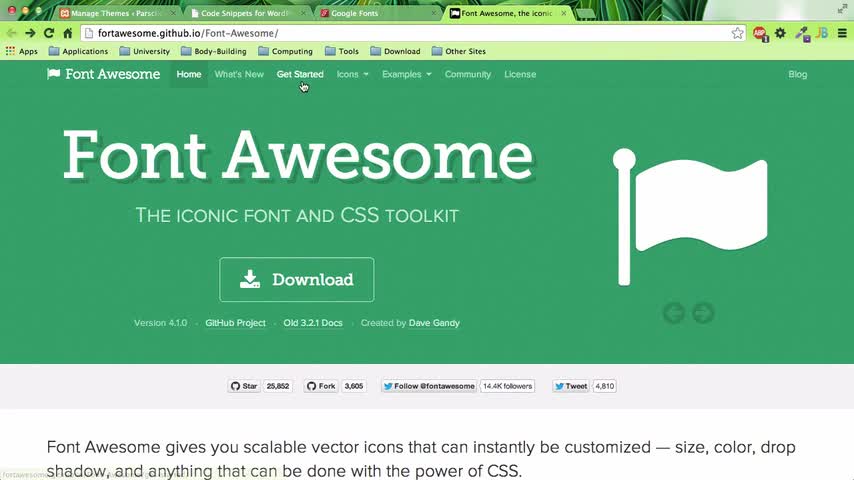The height and width of the screenshot is (480, 854).
Task: Open What's New nav item
Action: (x=239, y=74)
